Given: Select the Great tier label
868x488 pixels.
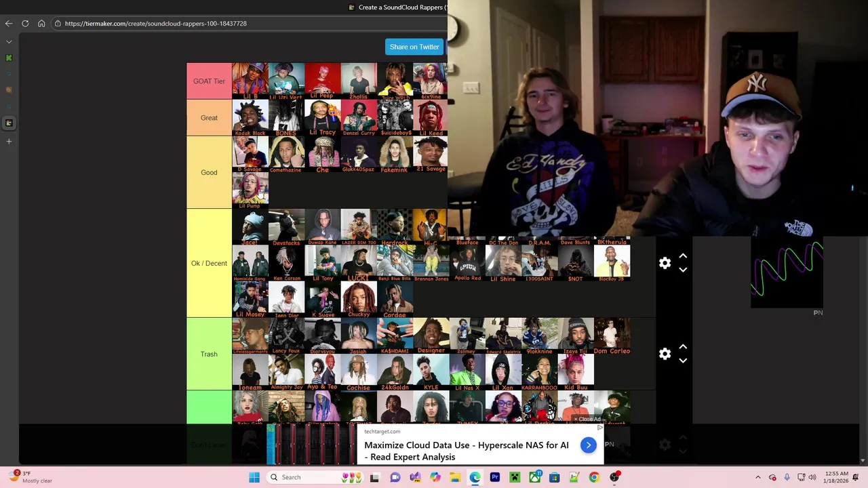Looking at the screenshot, I should pos(209,118).
